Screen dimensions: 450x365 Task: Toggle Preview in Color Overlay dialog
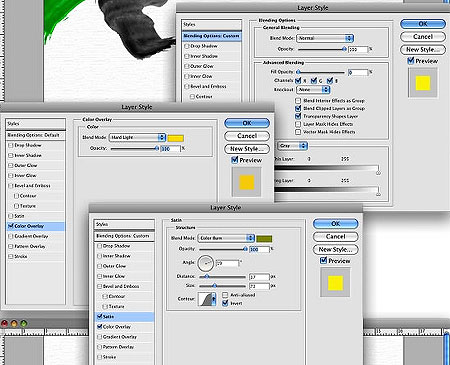(235, 160)
